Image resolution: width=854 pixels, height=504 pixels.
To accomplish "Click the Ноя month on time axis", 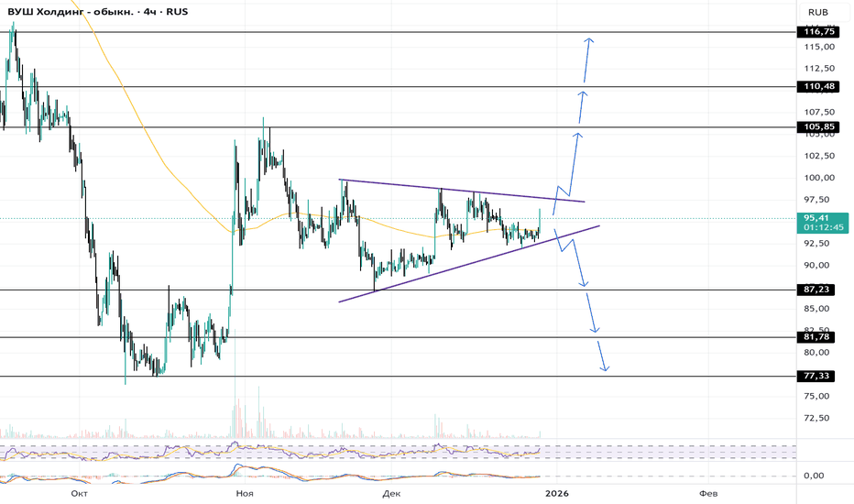I will (x=245, y=494).
